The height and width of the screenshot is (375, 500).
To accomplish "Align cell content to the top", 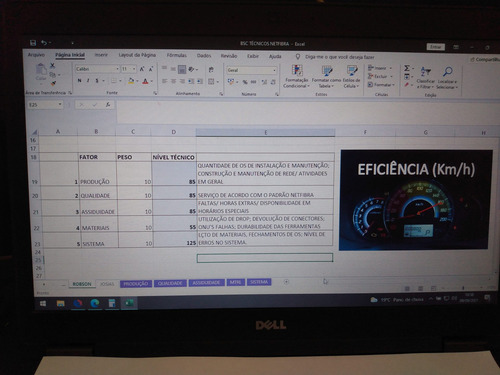I will pos(164,69).
